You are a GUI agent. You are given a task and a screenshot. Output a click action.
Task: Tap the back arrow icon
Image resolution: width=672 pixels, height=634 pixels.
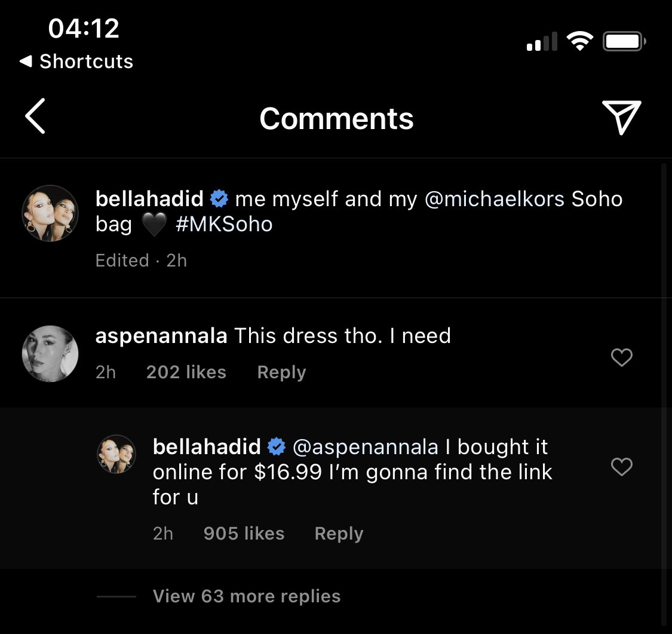click(36, 117)
